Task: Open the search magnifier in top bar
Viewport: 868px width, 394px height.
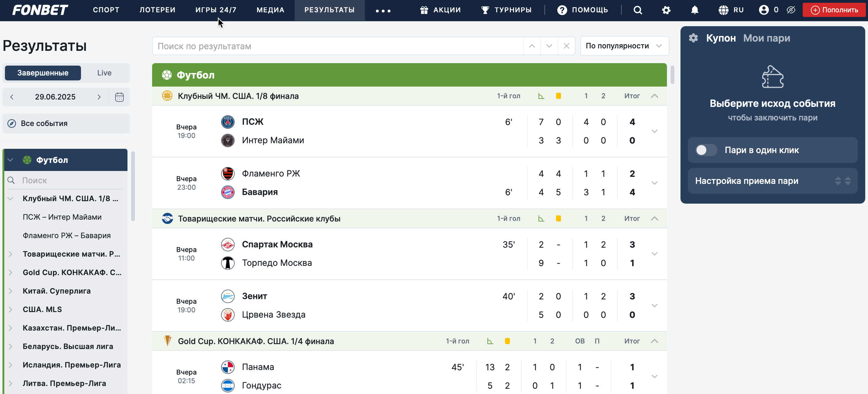Action: tap(637, 10)
